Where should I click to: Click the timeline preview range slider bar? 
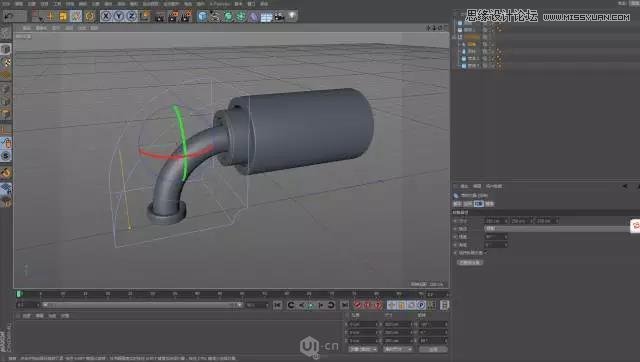coord(142,305)
